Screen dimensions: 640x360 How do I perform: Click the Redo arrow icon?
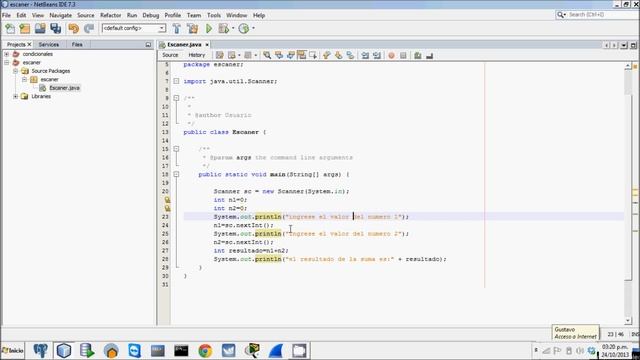click(89, 28)
